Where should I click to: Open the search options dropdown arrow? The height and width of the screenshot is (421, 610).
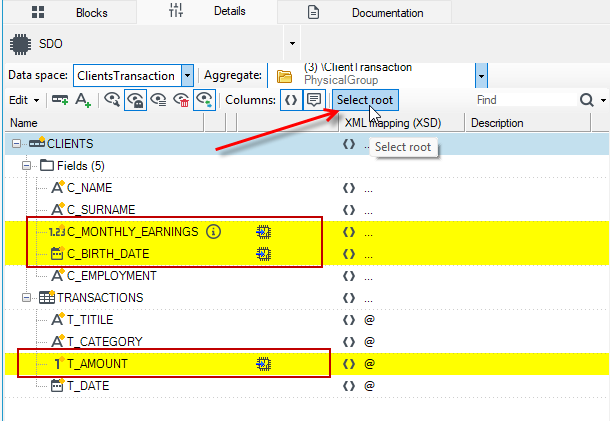click(603, 100)
